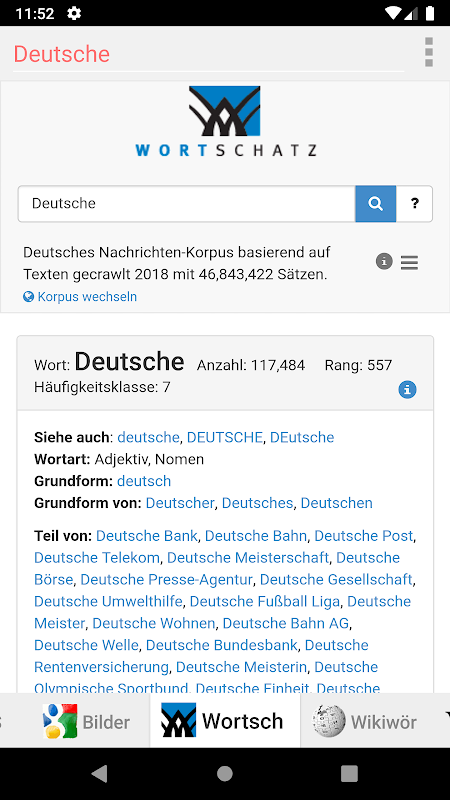This screenshot has height=800, width=450.
Task: Tap the blue magnifier search button
Action: tap(376, 204)
